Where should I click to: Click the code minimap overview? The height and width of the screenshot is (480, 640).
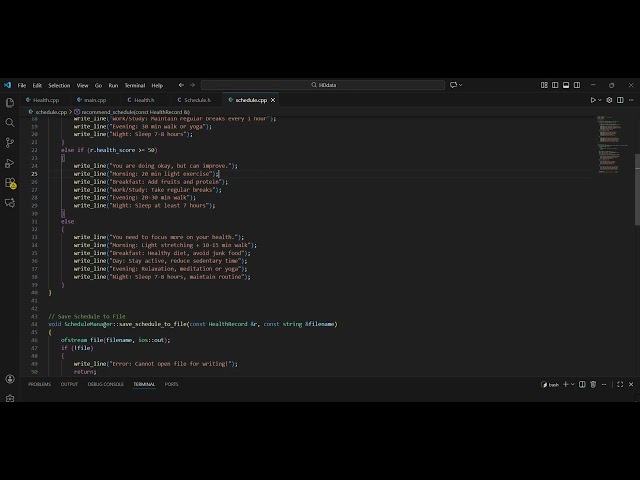pyautogui.click(x=613, y=144)
